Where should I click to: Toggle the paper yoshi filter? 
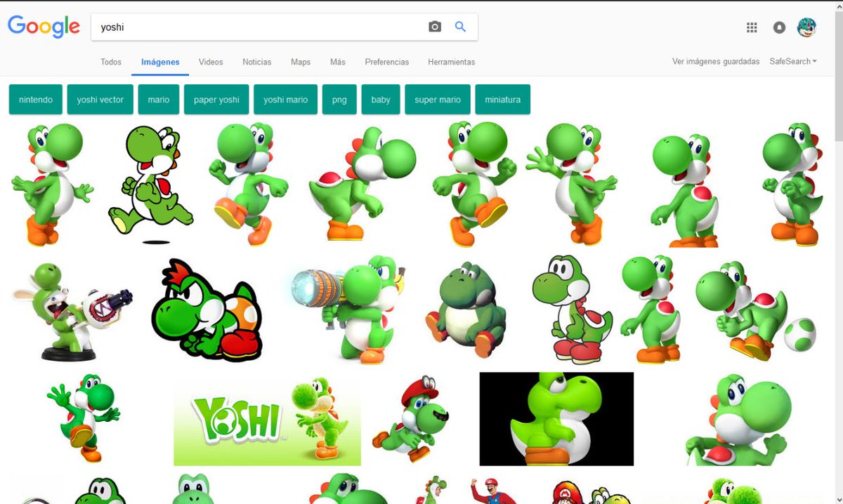[x=216, y=99]
